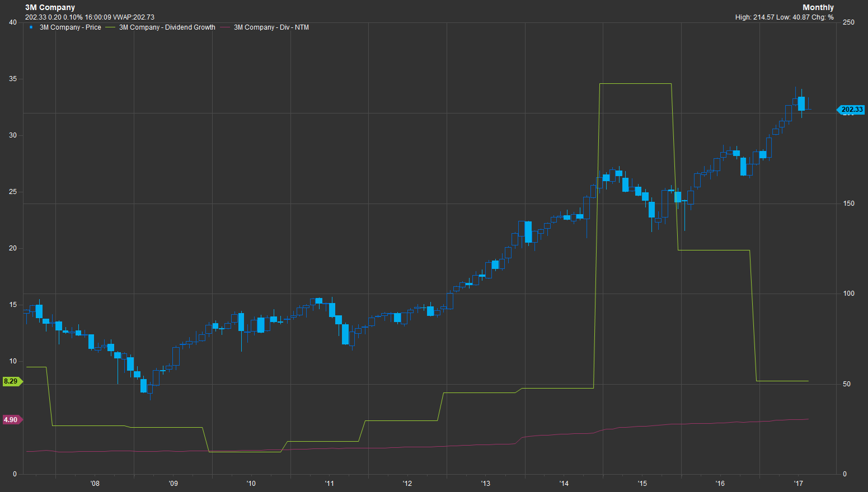
Task: Click the "Monthly" interval label
Action: point(818,7)
